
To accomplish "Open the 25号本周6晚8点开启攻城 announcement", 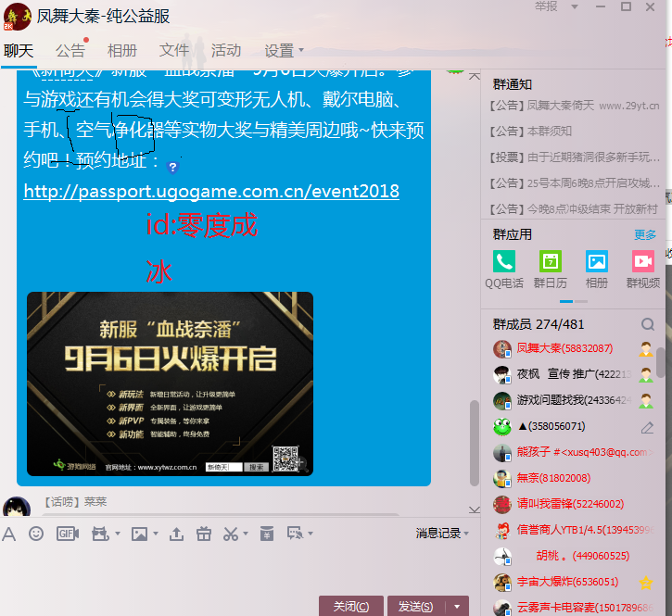I will tap(575, 183).
